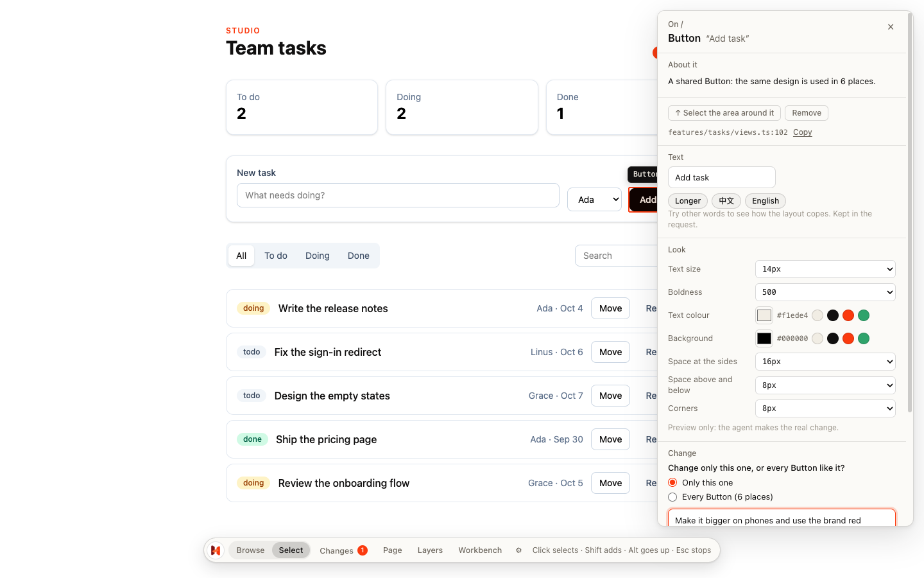Open the Layers tab in toolbar
The height and width of the screenshot is (578, 924).
430,550
